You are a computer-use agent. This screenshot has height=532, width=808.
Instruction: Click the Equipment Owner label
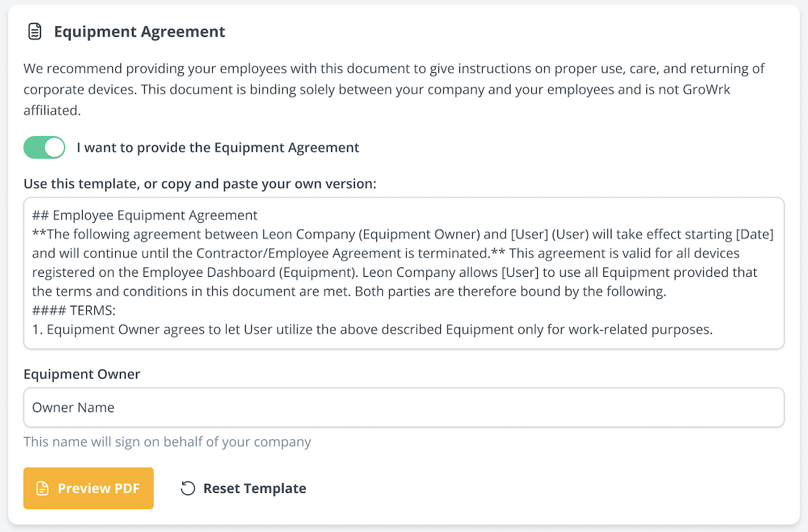click(81, 374)
